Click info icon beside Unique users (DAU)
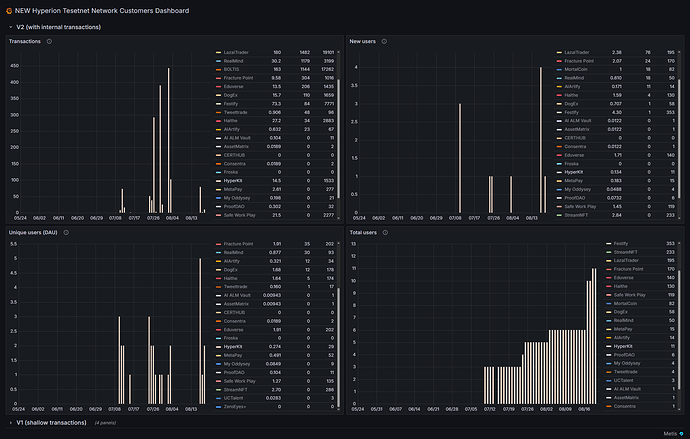 pyautogui.click(x=67, y=233)
